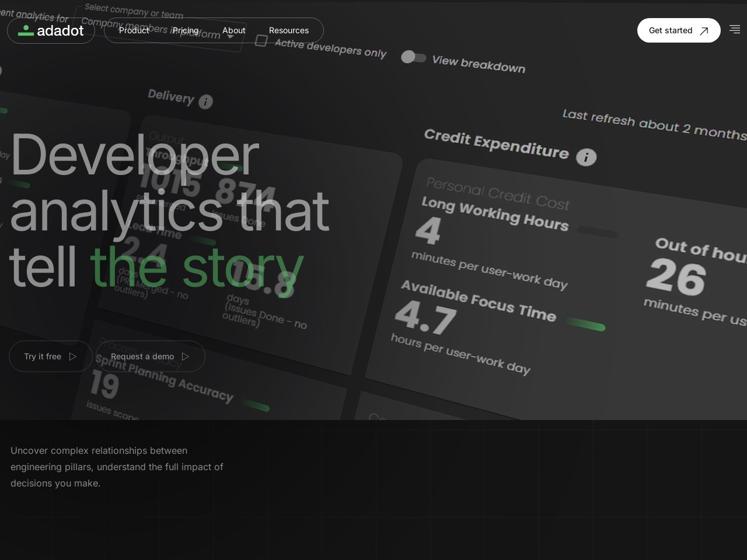Open the Resources menu
The image size is (747, 560).
(x=288, y=30)
